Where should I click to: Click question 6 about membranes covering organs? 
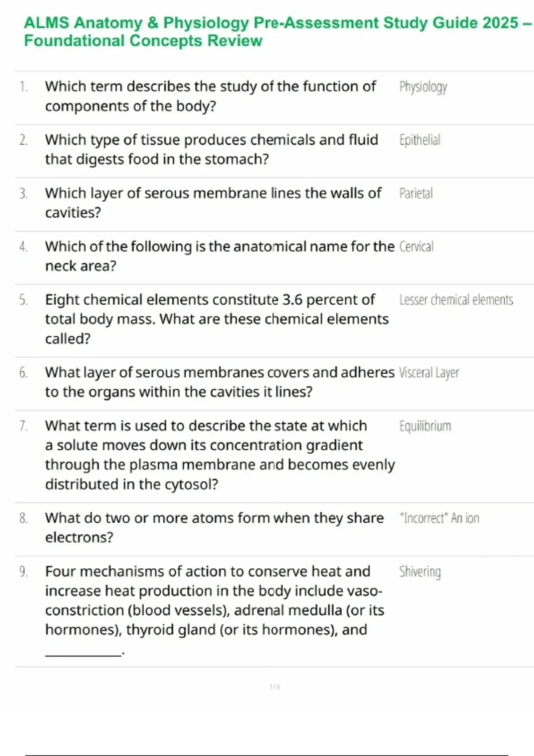click(219, 382)
